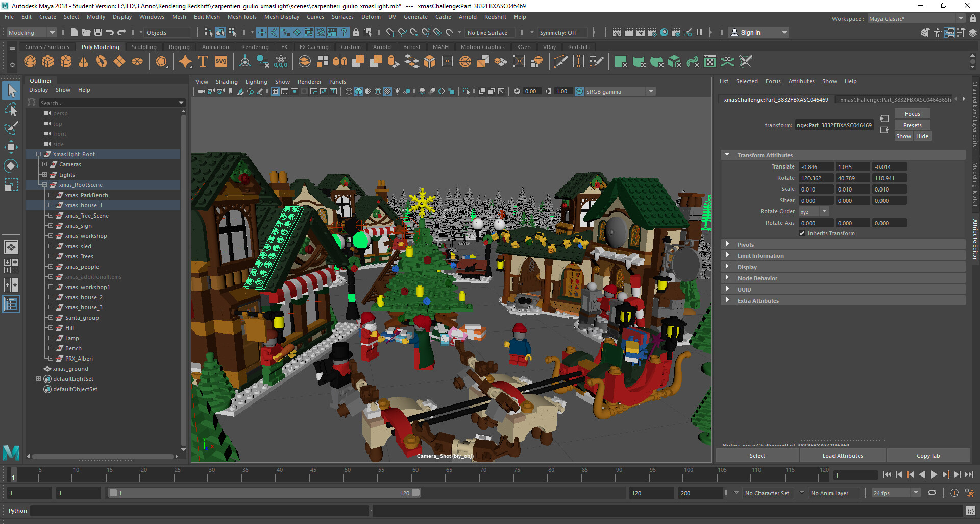Click the Multi-Cut tool shelf icon
The height and width of the screenshot is (524, 980).
point(560,62)
